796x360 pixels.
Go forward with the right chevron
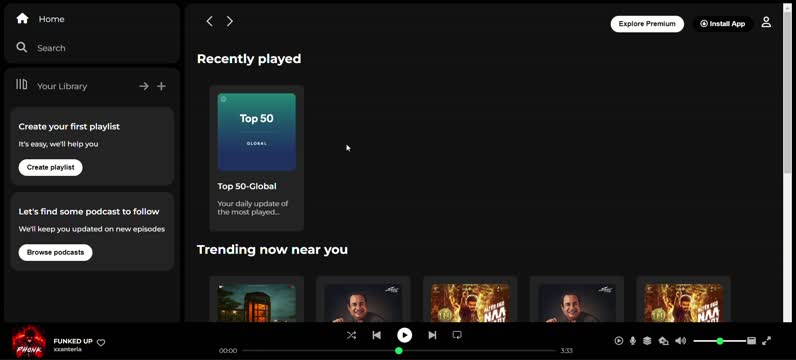pyautogui.click(x=229, y=21)
